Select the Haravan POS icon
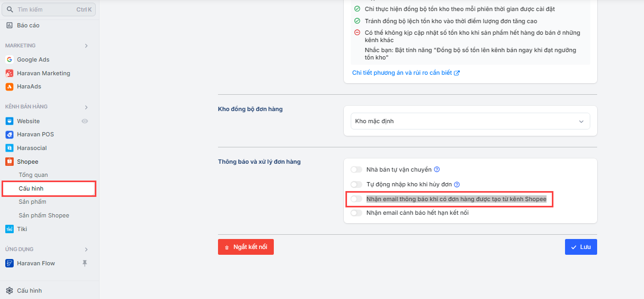The width and height of the screenshot is (644, 299). pos(9,134)
